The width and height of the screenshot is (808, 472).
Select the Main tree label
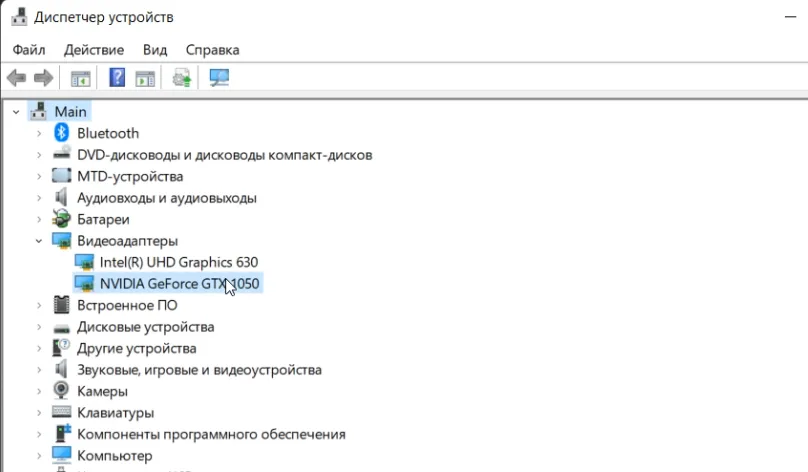71,112
